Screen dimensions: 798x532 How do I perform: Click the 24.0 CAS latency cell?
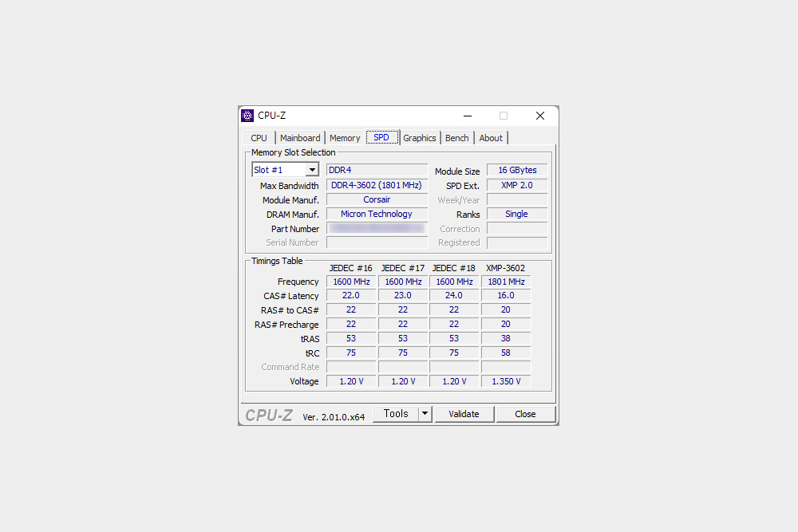pos(454,295)
